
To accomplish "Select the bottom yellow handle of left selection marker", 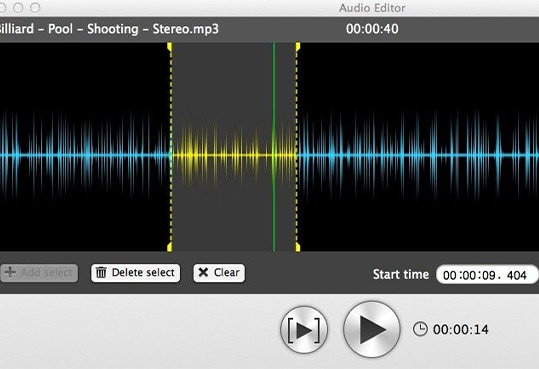I will pos(169,247).
